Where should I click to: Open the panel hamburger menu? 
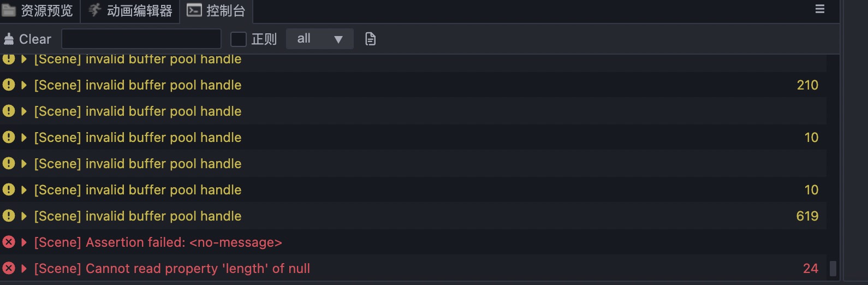point(819,9)
